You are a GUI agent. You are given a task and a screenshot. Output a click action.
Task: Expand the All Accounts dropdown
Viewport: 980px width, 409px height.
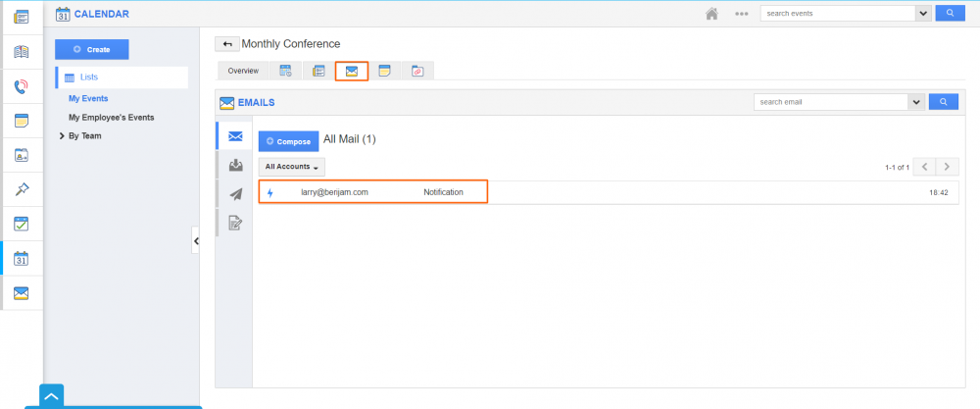point(292,168)
